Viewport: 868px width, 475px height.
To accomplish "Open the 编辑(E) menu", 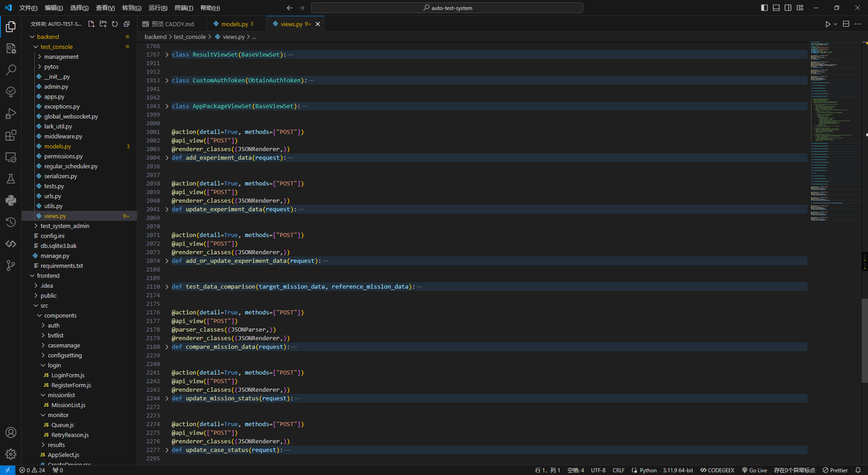I will point(54,8).
